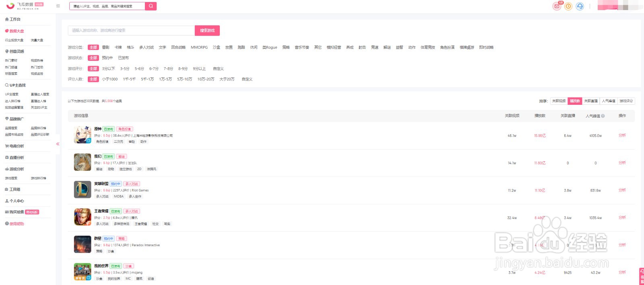Sort results by 关联视频
Screen dimensions: 644x285
tap(559, 101)
